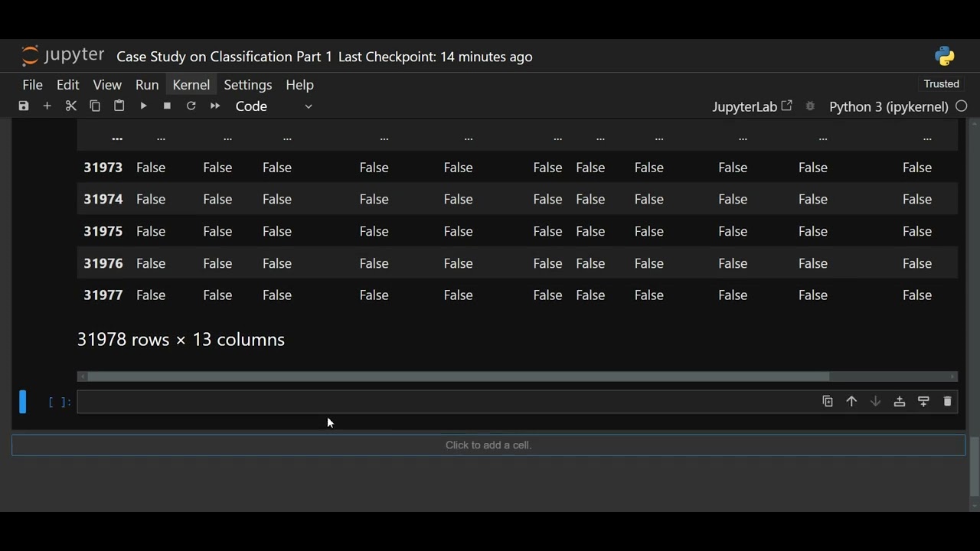The image size is (980, 551).
Task: Open the Settings menu
Action: [x=247, y=85]
